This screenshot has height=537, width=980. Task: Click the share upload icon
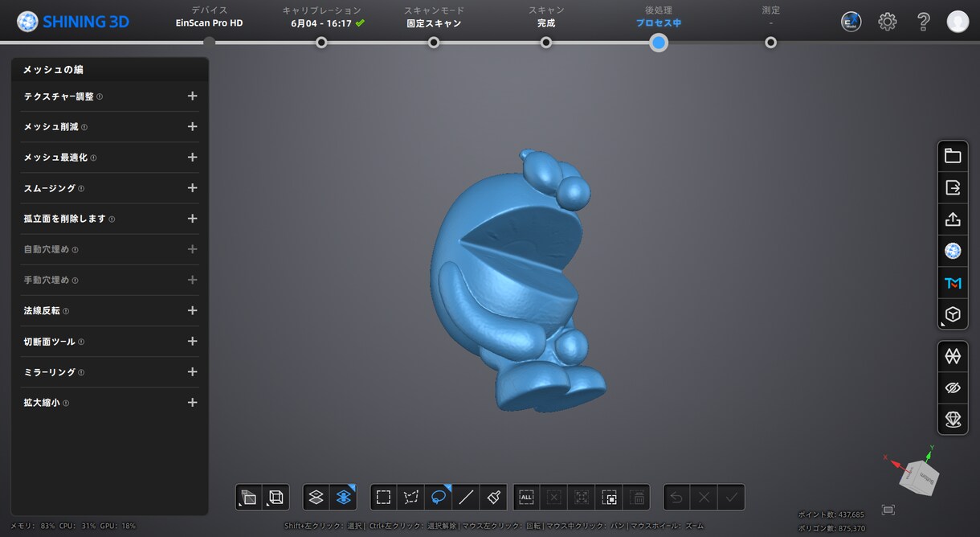(953, 219)
